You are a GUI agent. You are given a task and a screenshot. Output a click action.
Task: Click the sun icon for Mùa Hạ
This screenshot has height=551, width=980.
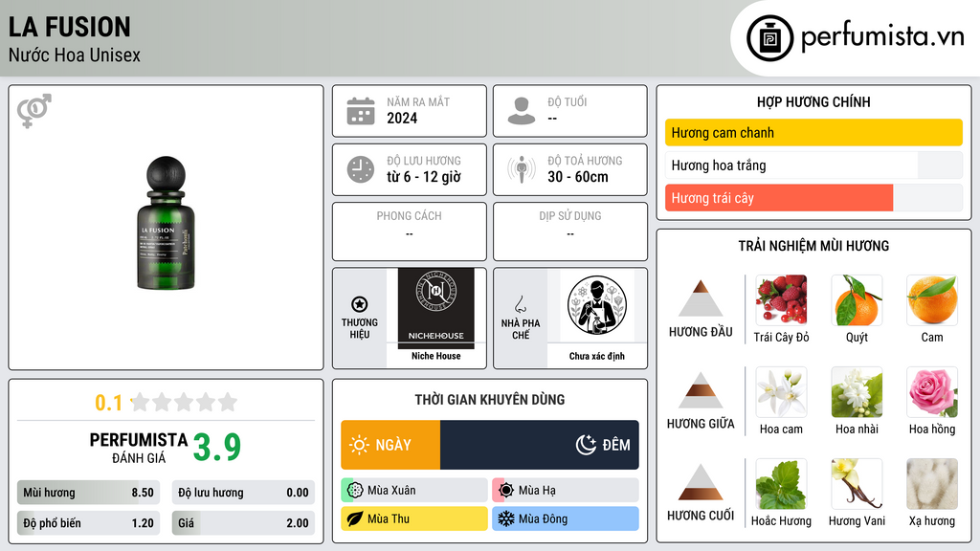coord(506,491)
